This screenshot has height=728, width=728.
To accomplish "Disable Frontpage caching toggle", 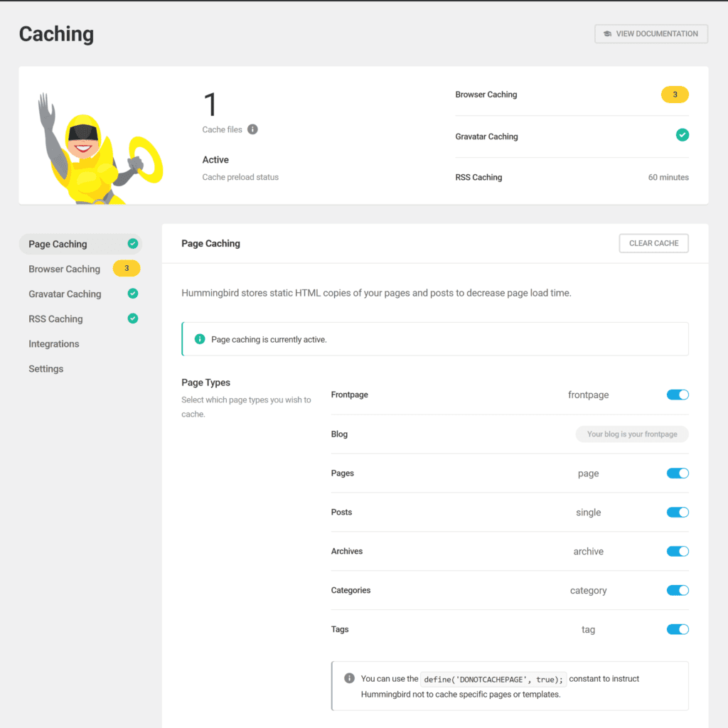I will coord(678,395).
